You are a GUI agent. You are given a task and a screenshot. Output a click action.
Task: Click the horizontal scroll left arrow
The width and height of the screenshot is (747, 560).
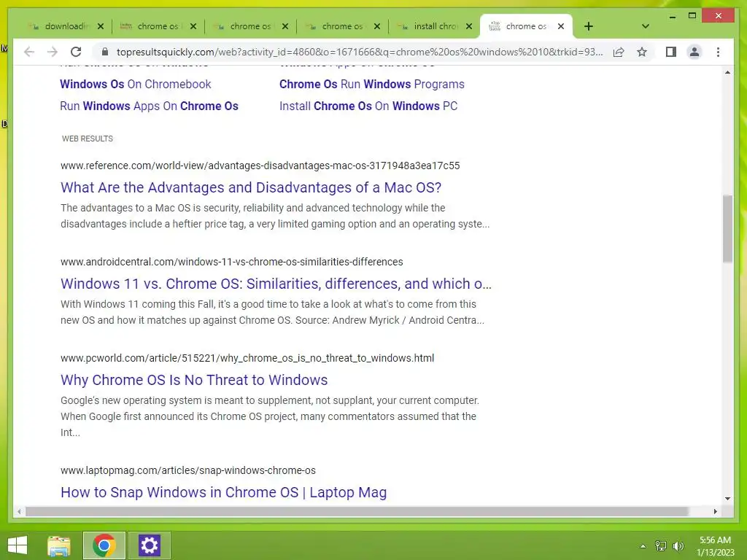click(19, 511)
